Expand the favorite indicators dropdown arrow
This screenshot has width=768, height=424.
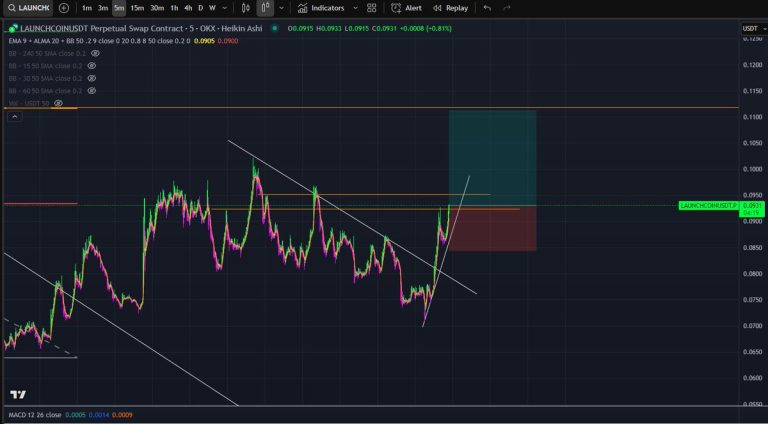356,8
